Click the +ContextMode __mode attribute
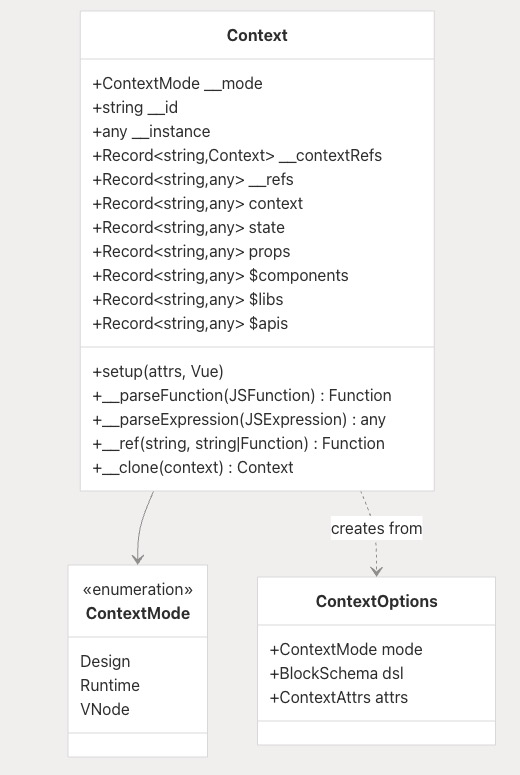 coord(177,84)
